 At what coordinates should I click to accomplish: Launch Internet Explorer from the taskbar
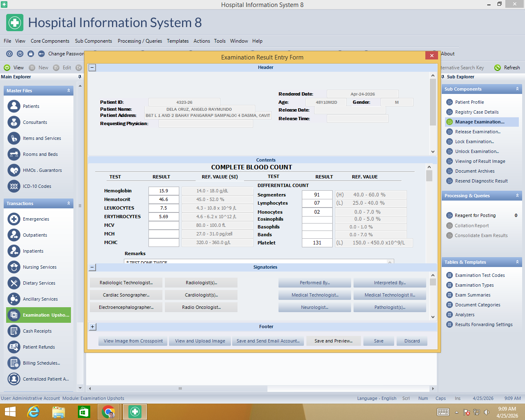(33, 412)
